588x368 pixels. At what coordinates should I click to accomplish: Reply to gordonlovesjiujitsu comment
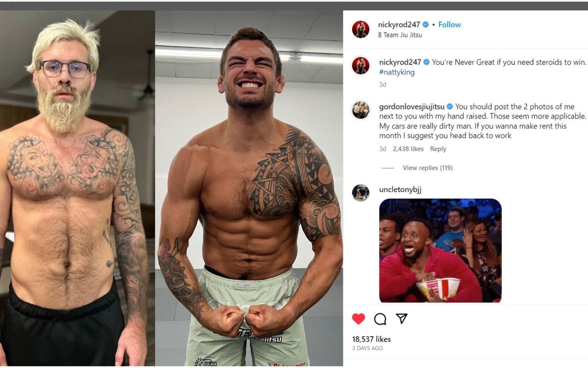438,149
